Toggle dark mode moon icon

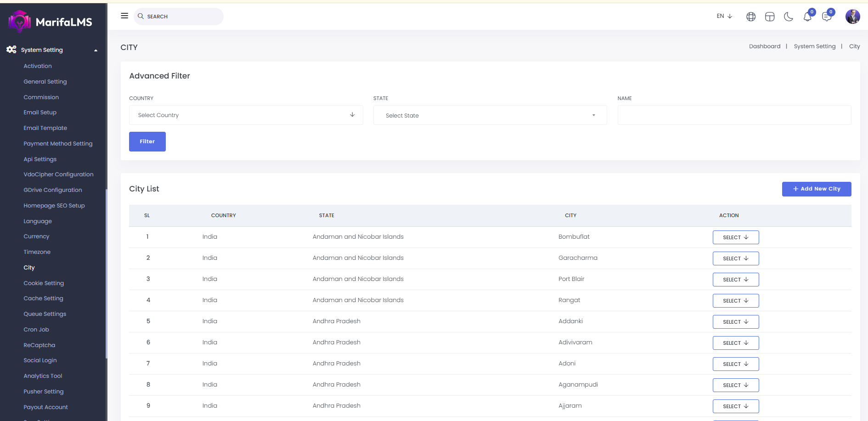789,17
